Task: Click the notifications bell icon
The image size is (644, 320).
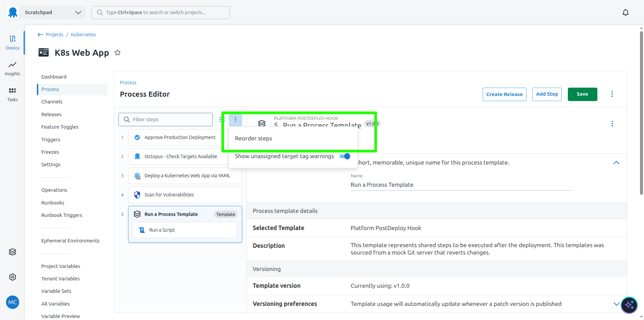Action: point(625,13)
